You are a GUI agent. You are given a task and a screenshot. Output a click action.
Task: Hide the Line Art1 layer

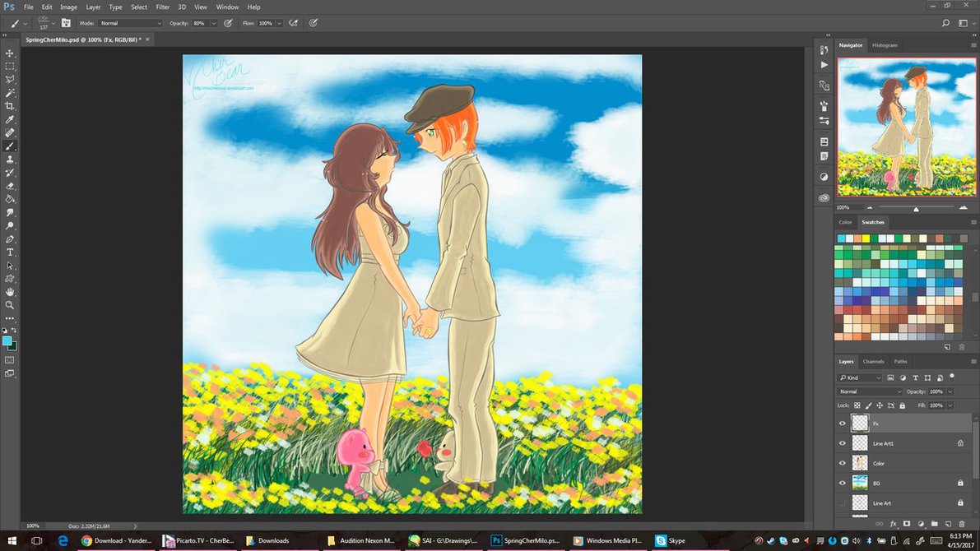tap(843, 443)
